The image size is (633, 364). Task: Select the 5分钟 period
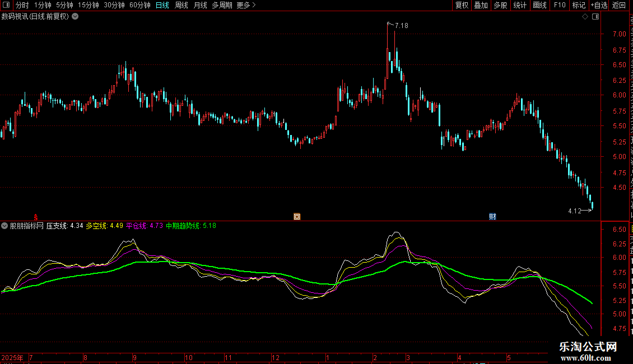tap(64, 5)
